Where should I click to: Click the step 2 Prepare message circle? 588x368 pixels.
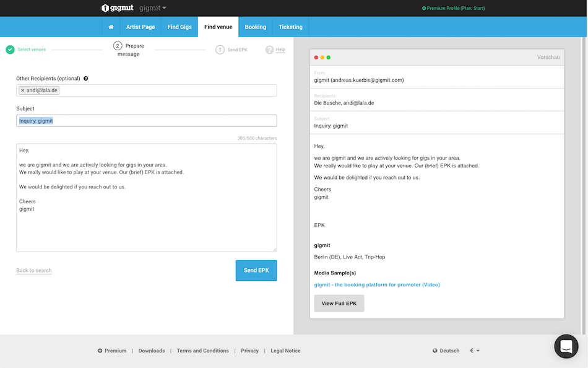pyautogui.click(x=118, y=46)
